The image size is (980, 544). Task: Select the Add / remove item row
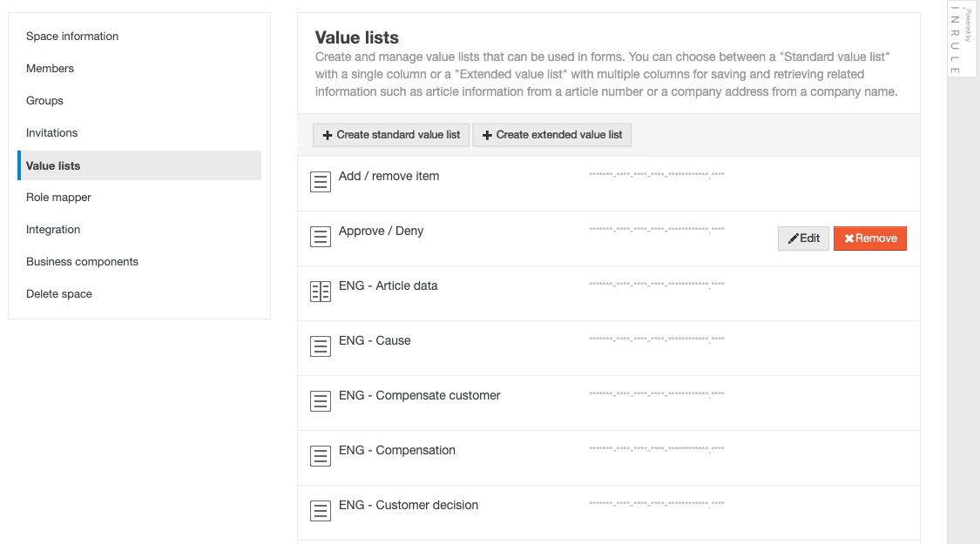click(523, 181)
